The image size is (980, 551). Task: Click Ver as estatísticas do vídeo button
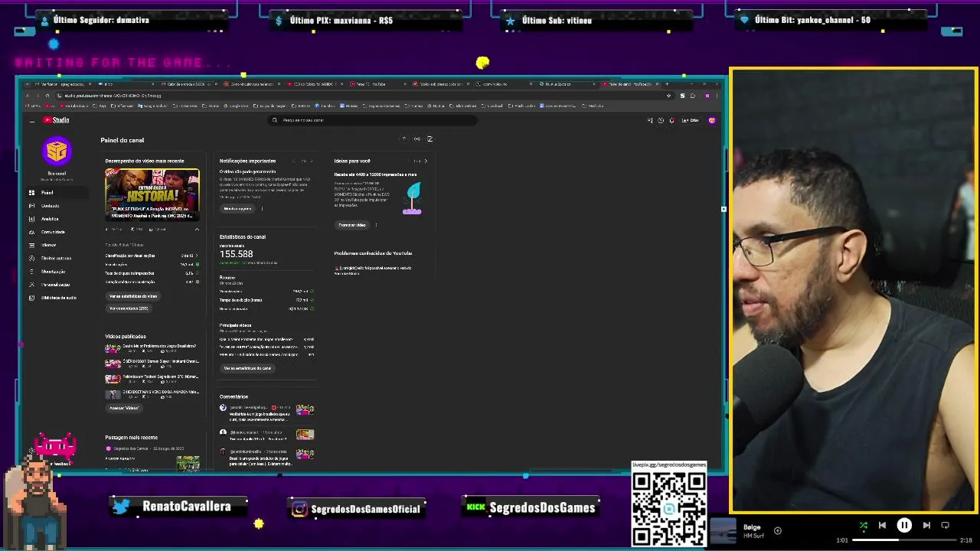point(133,296)
